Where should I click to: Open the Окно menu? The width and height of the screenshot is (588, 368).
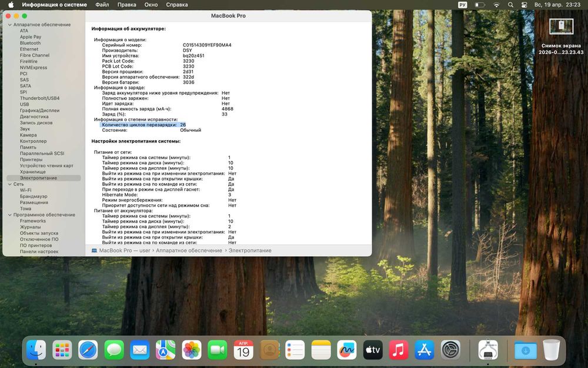pos(151,5)
